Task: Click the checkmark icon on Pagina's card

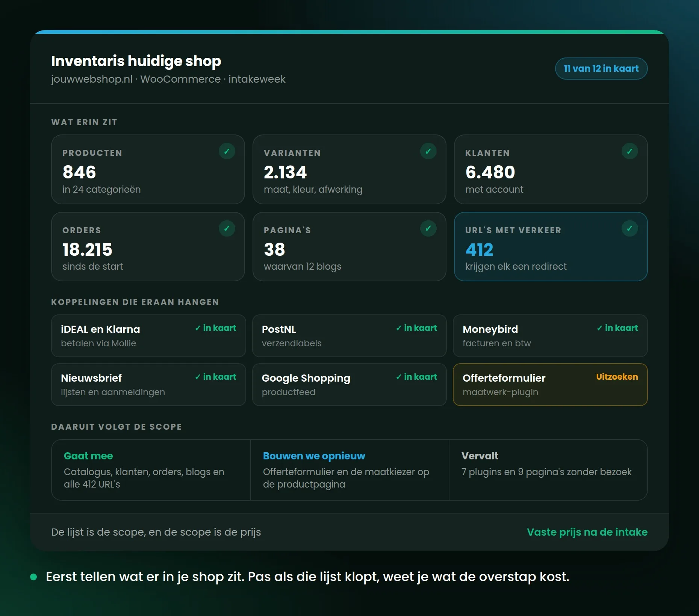Action: pos(428,228)
